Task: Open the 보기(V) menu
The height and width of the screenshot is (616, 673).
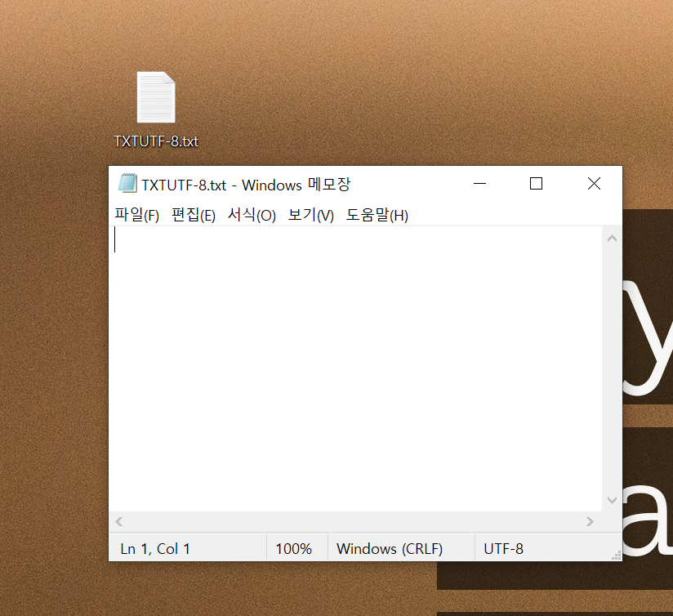Action: pyautogui.click(x=310, y=215)
